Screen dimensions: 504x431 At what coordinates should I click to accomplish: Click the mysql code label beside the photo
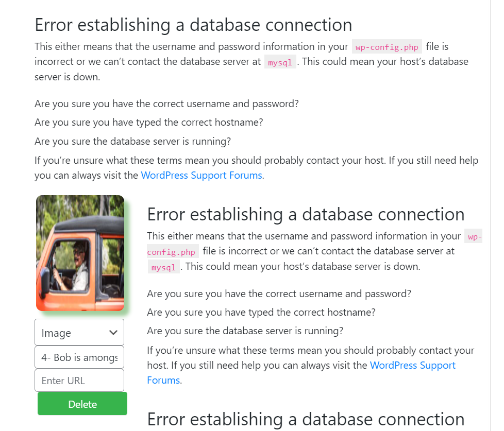(164, 267)
